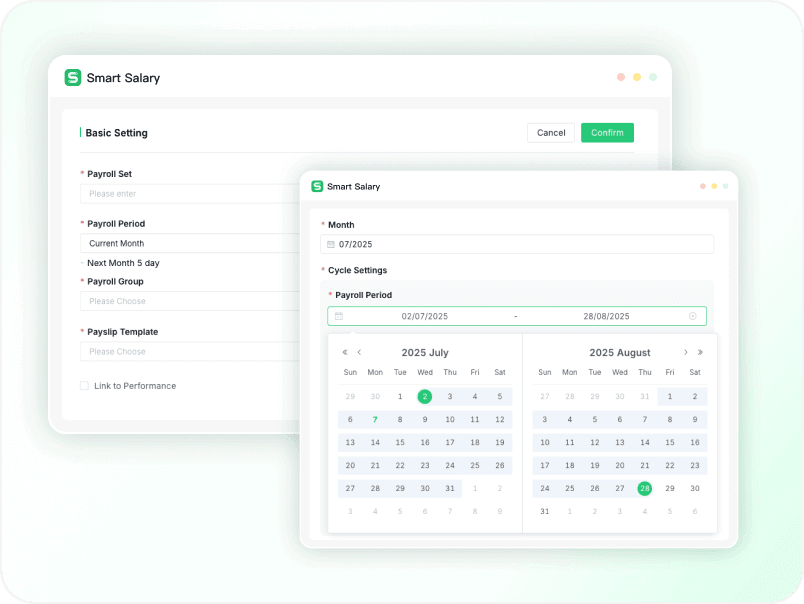Click the calendar icon in Month field
Image resolution: width=804 pixels, height=604 pixels.
tap(331, 244)
